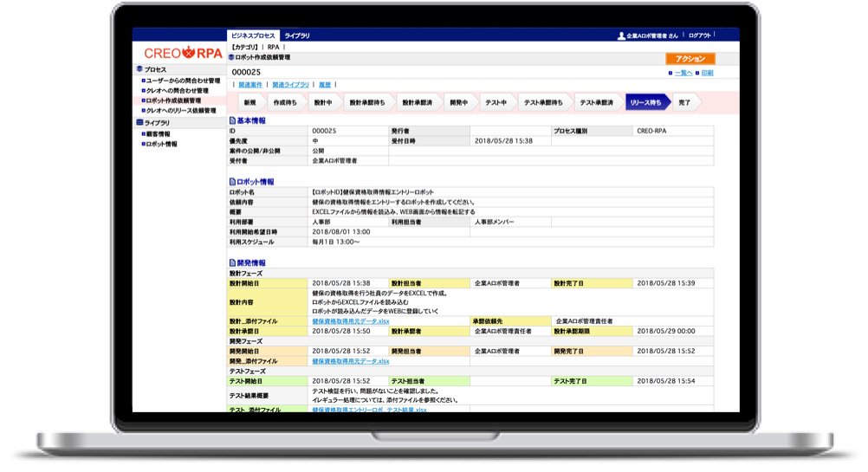This screenshot has height=472, width=868.
Task: Click the user avatar icon in header
Action: pos(621,36)
